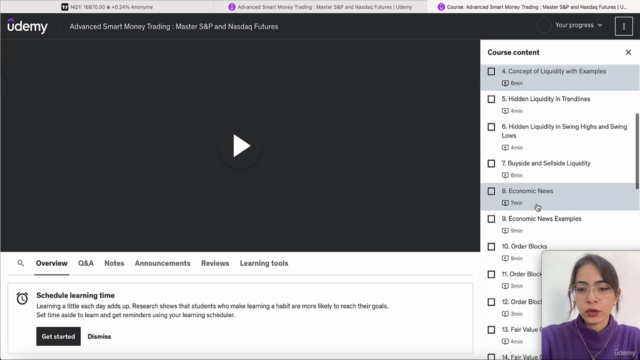Check lecture 11 checkbox

coord(491,275)
